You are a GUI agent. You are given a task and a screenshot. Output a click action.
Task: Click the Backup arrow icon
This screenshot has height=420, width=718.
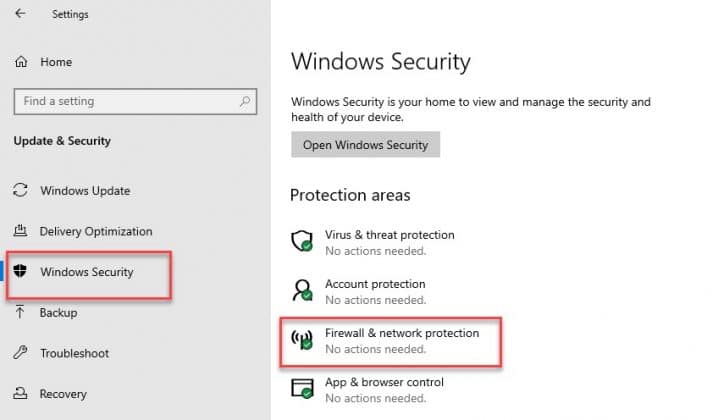tap(20, 313)
